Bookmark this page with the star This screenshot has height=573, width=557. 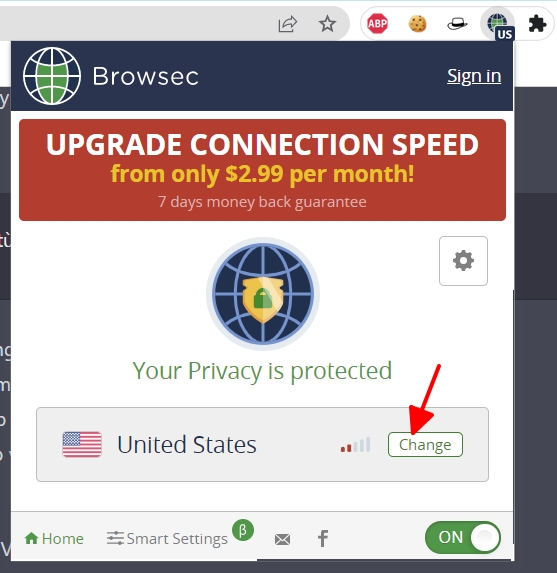point(327,24)
